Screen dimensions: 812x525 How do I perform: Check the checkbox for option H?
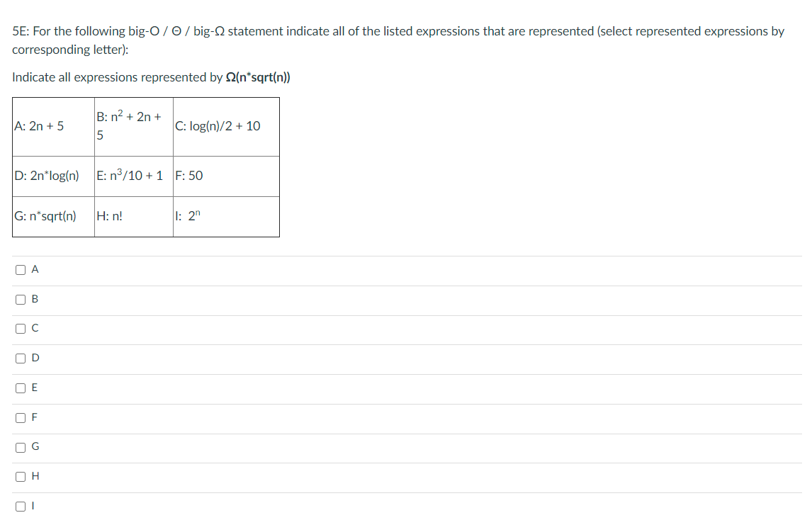(19, 476)
